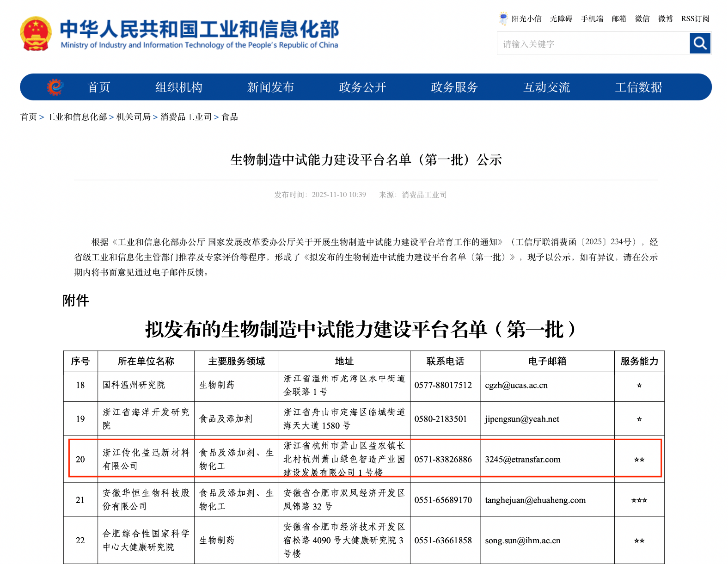Click the gear icon in navigation bar
Screen dimensions: 728x565
point(55,87)
